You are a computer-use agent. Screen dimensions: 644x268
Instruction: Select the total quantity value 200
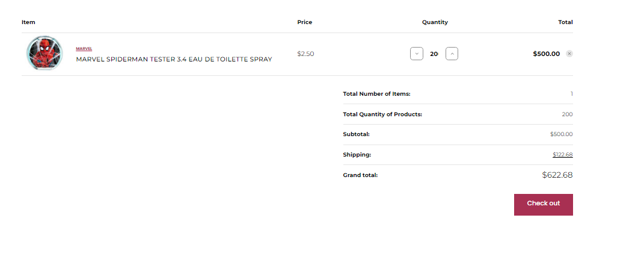(567, 114)
